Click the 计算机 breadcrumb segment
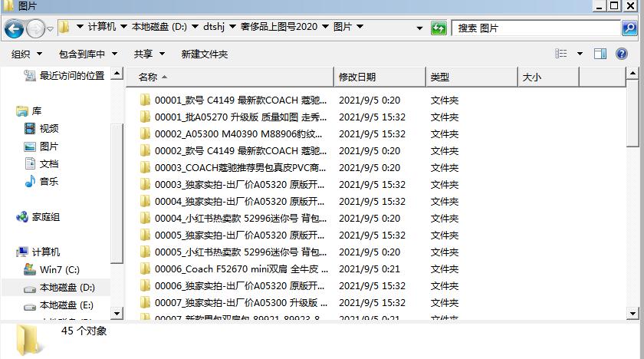This screenshot has width=644, height=359. [102, 27]
